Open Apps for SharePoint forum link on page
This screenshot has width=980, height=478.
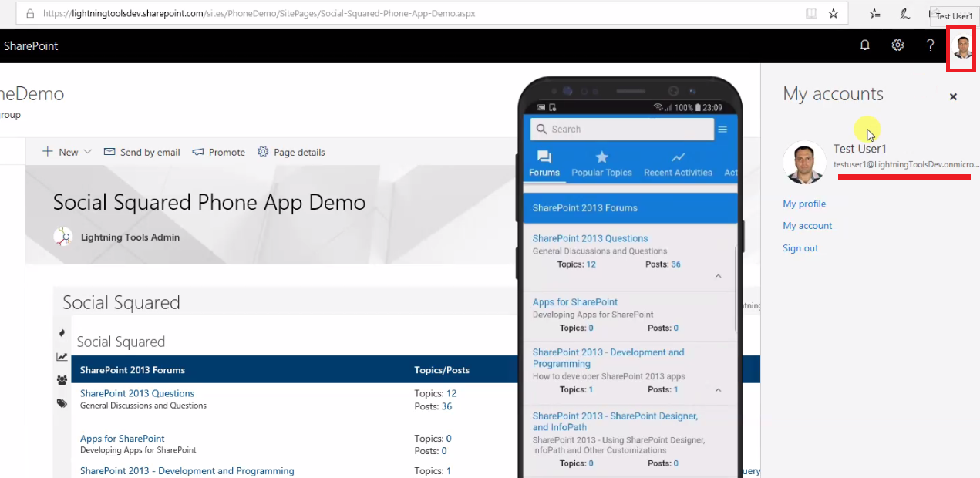coord(123,439)
